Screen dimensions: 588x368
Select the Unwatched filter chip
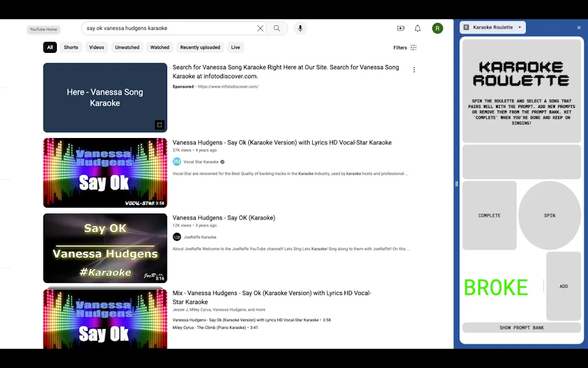(x=127, y=47)
